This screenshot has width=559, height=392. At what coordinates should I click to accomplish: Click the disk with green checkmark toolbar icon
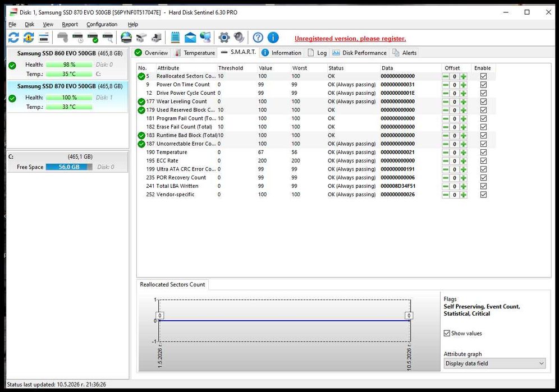coord(93,38)
